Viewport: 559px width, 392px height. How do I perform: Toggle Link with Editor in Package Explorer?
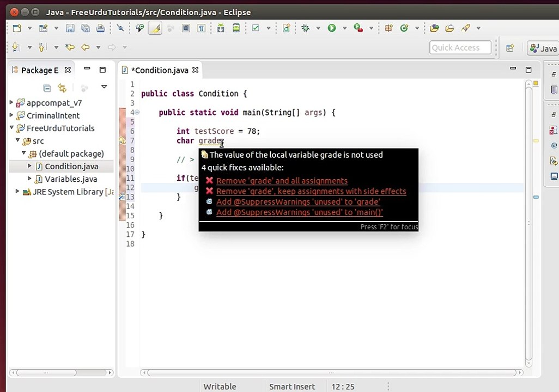click(62, 88)
